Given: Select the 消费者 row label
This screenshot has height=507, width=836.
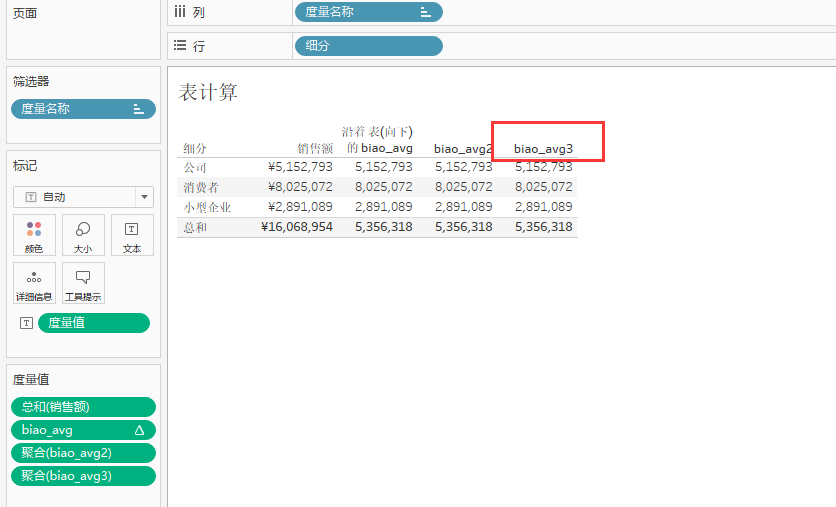Looking at the screenshot, I should tap(201, 188).
